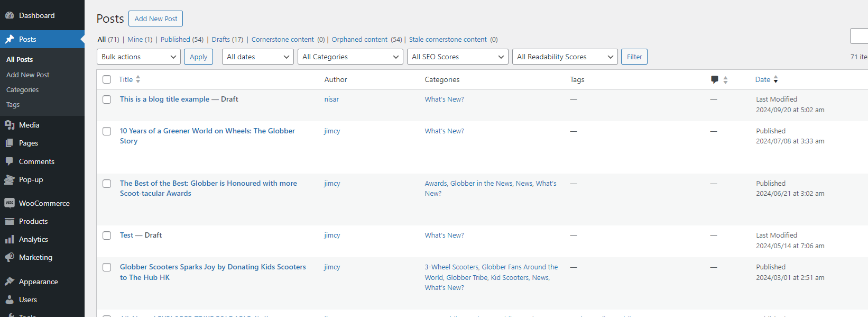The image size is (868, 317).
Task: Click the Filter button
Action: coord(634,57)
